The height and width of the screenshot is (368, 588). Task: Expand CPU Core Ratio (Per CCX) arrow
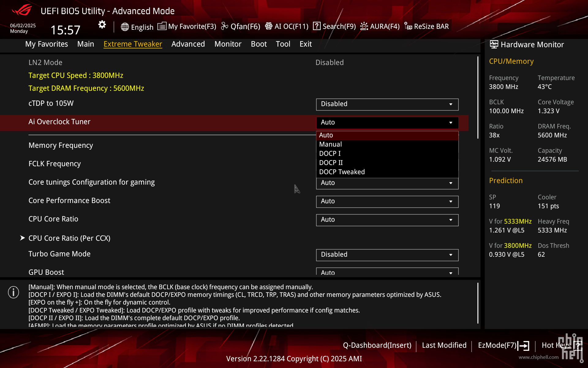click(x=22, y=238)
